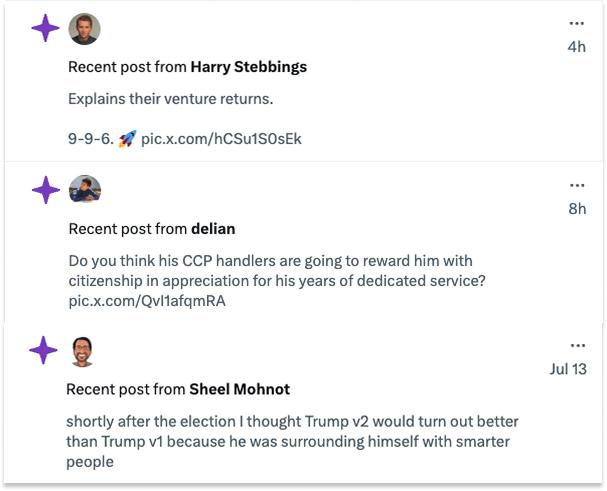Click the 4h timestamp
Image resolution: width=607 pixels, height=491 pixels.
(576, 47)
